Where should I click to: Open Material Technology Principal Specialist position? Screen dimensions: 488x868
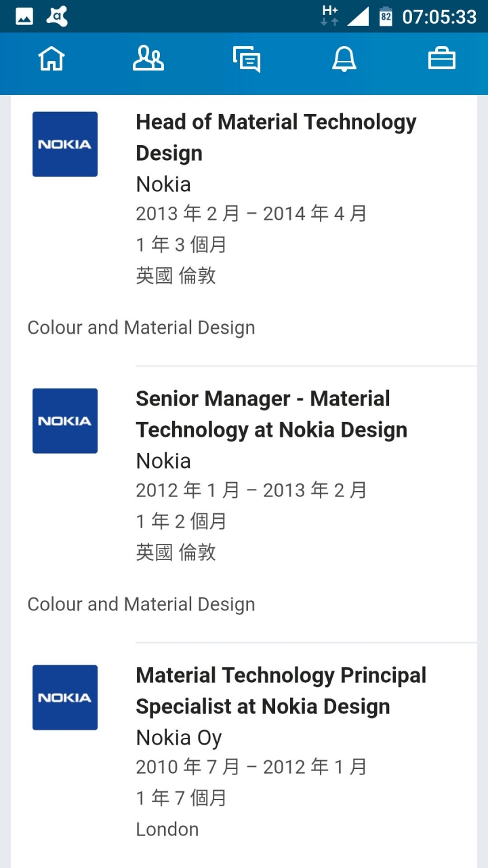281,691
